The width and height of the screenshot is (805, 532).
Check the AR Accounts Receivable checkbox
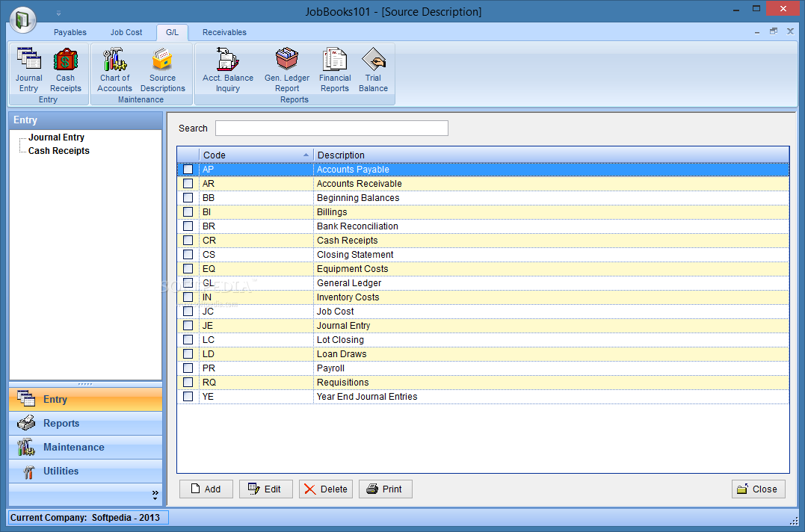tap(188, 184)
